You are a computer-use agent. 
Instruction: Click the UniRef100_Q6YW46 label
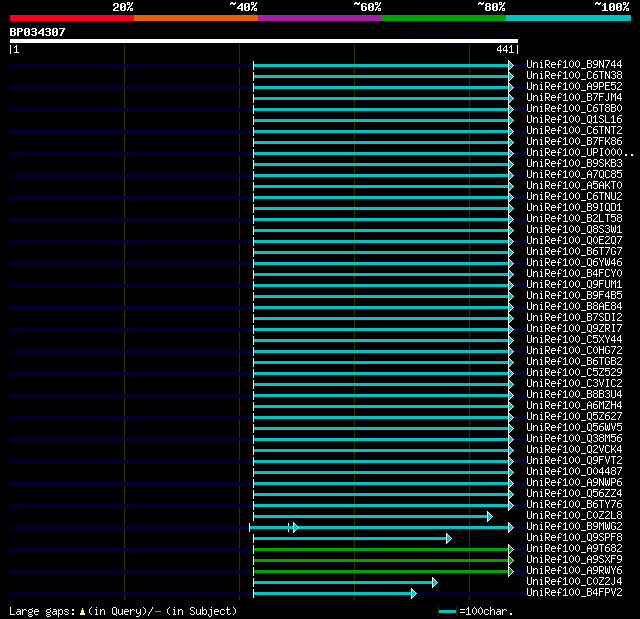(x=574, y=263)
